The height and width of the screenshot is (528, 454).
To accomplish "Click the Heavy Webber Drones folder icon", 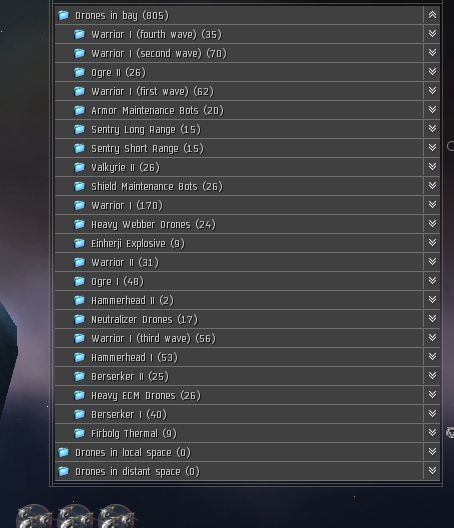I will 79,224.
